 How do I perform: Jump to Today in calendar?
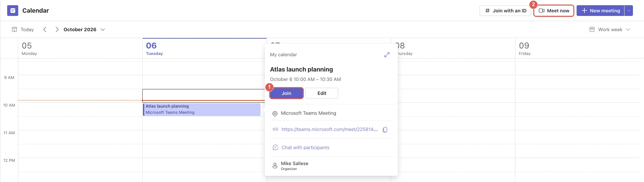pos(23,30)
